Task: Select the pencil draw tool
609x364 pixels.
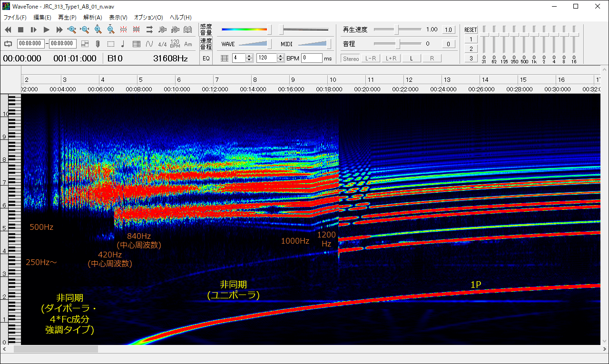Action: click(x=98, y=44)
